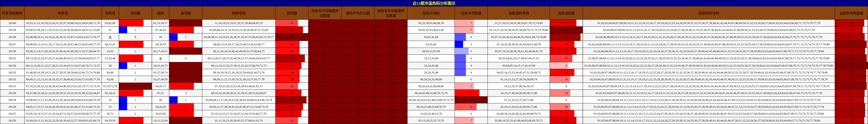The image size is (868, 124).
Task: Click the 当前温号码 column header
Action: click(519, 13)
